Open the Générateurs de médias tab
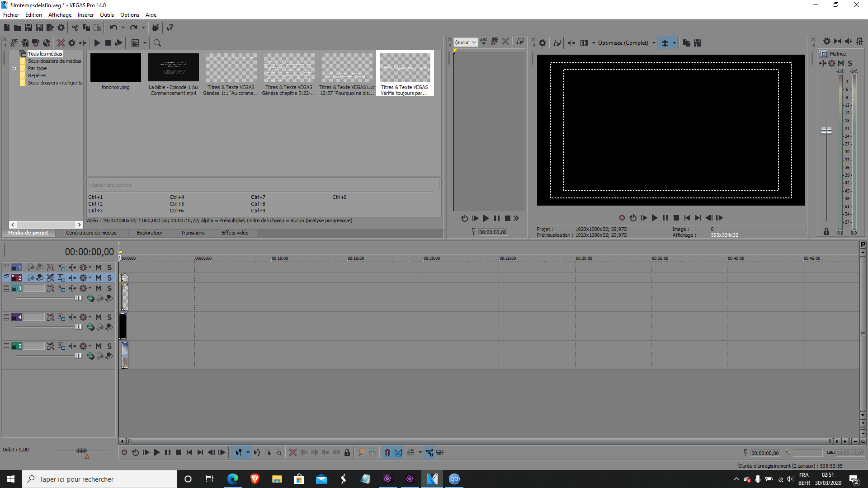 pos(91,233)
